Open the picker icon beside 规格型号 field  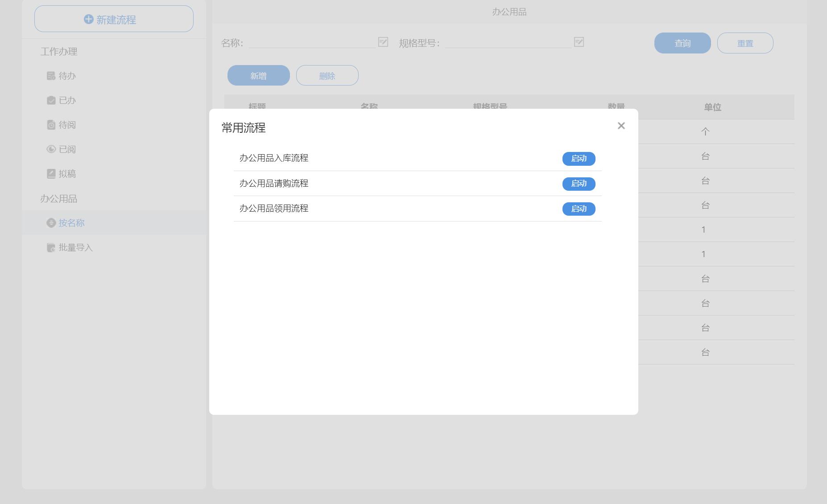pyautogui.click(x=579, y=42)
